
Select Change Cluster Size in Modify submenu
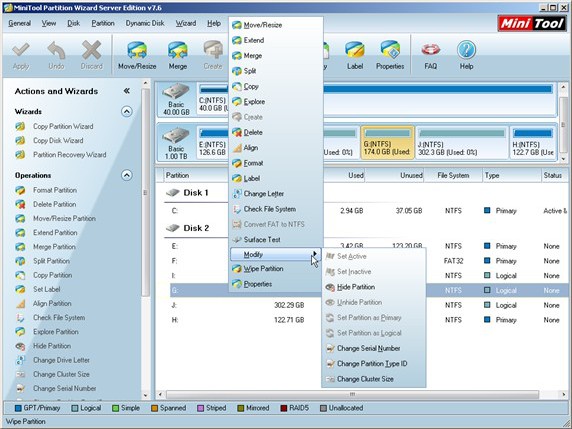(374, 379)
